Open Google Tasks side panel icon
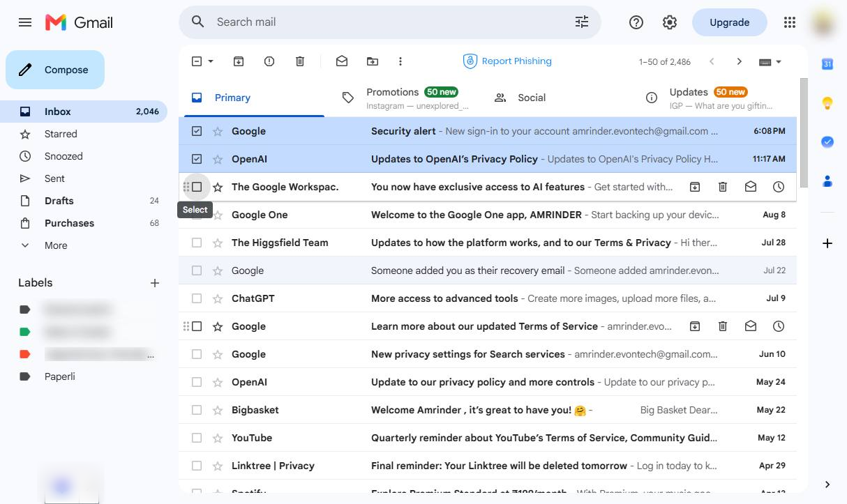 [x=827, y=142]
